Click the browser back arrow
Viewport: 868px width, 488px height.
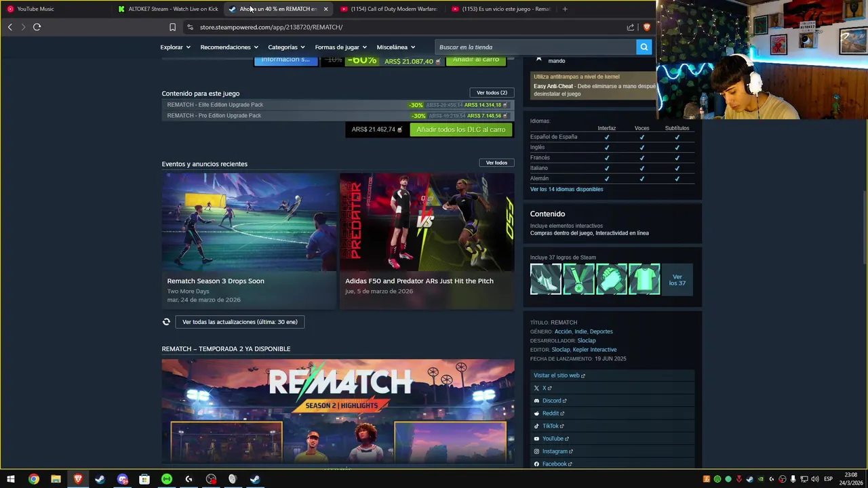tap(9, 27)
